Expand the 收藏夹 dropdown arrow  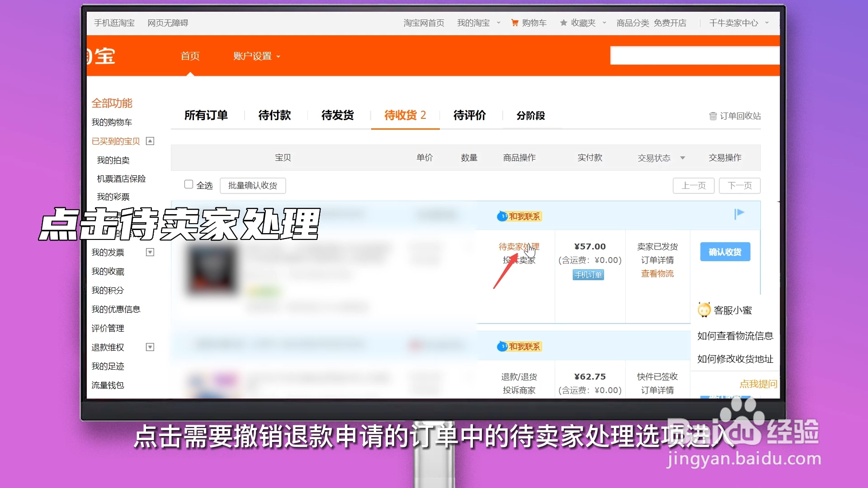[x=604, y=23]
